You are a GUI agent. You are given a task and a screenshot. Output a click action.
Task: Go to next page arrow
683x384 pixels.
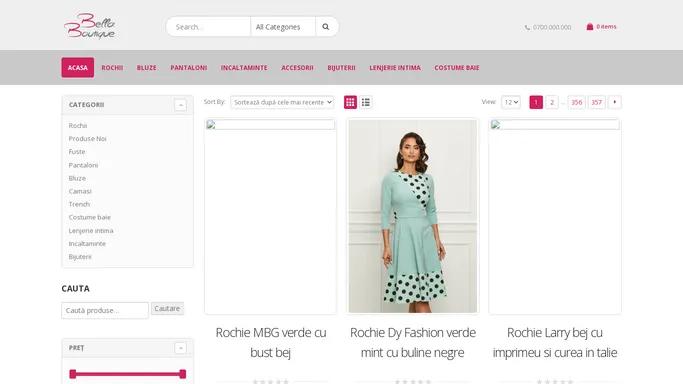(x=615, y=102)
